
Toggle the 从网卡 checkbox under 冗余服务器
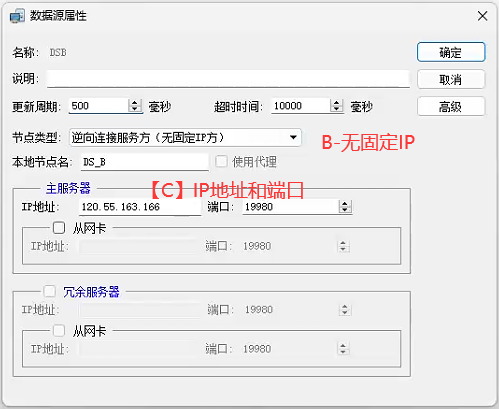pos(59,331)
